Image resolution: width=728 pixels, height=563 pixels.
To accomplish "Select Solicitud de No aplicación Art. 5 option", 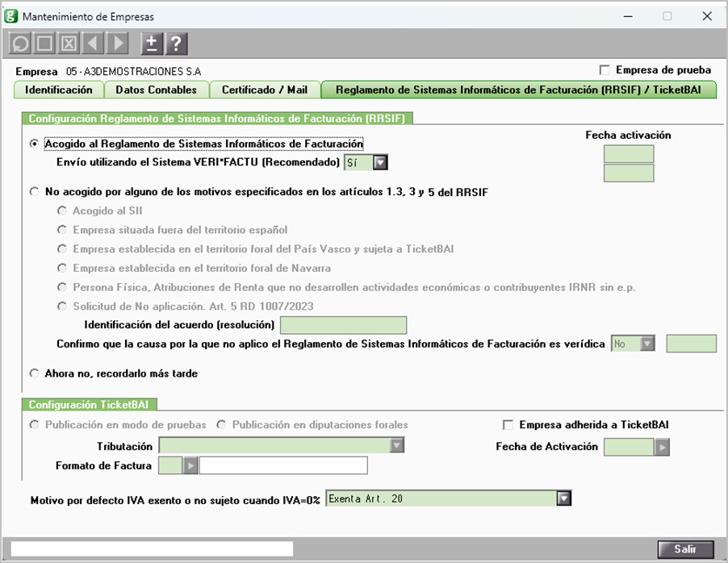I will tap(62, 306).
